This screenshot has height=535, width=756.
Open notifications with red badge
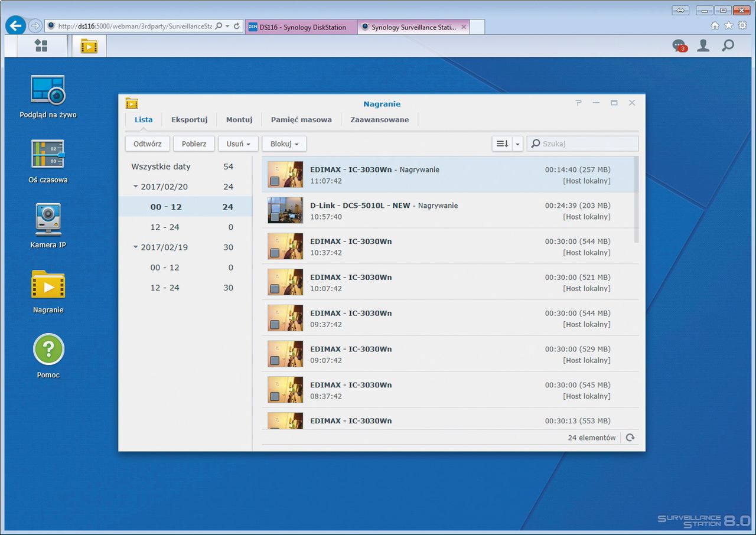679,46
